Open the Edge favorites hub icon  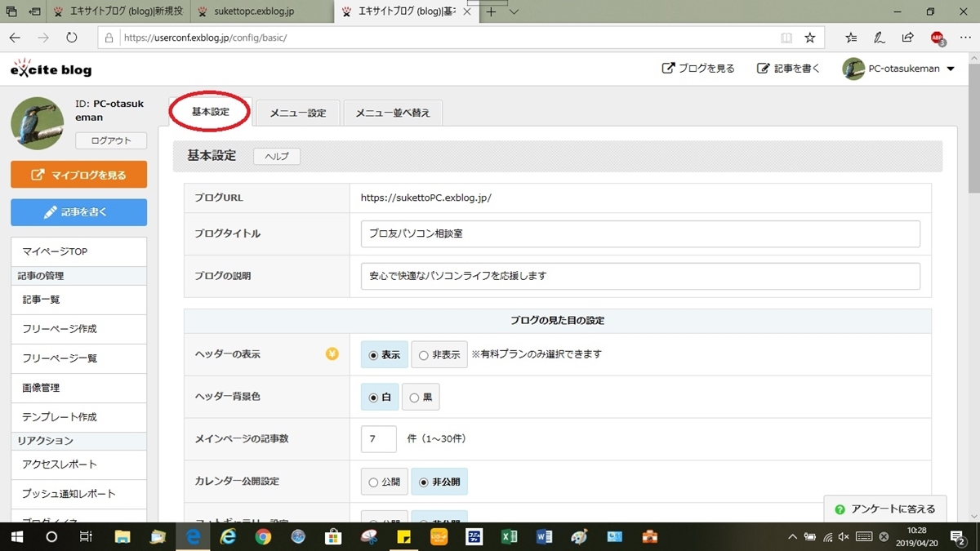(x=851, y=38)
